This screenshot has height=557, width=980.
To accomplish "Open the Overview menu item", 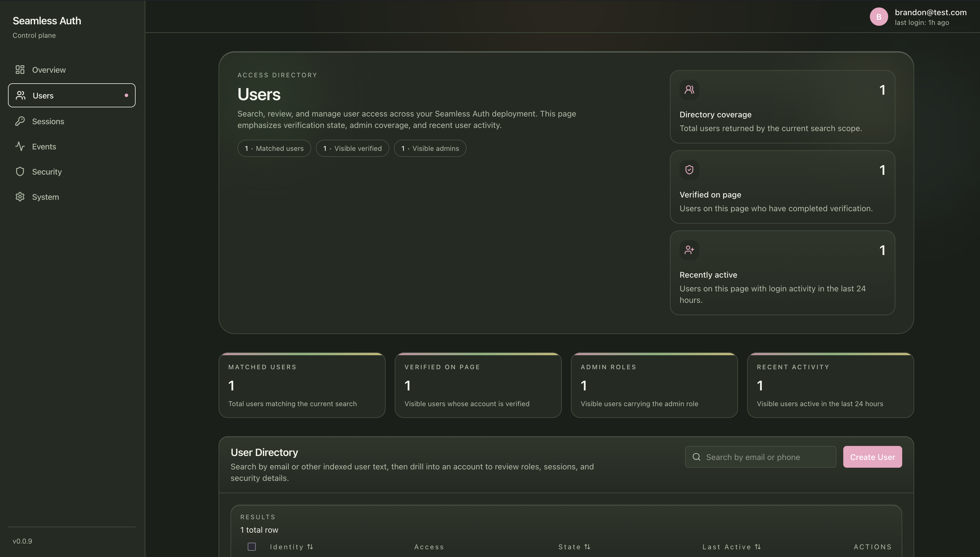I will [72, 70].
